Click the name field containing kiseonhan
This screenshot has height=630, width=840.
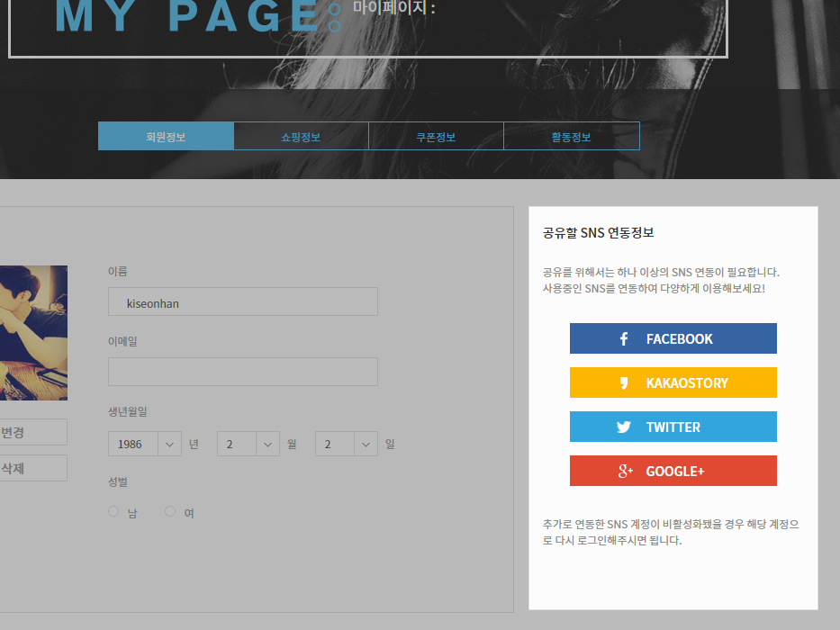click(242, 302)
